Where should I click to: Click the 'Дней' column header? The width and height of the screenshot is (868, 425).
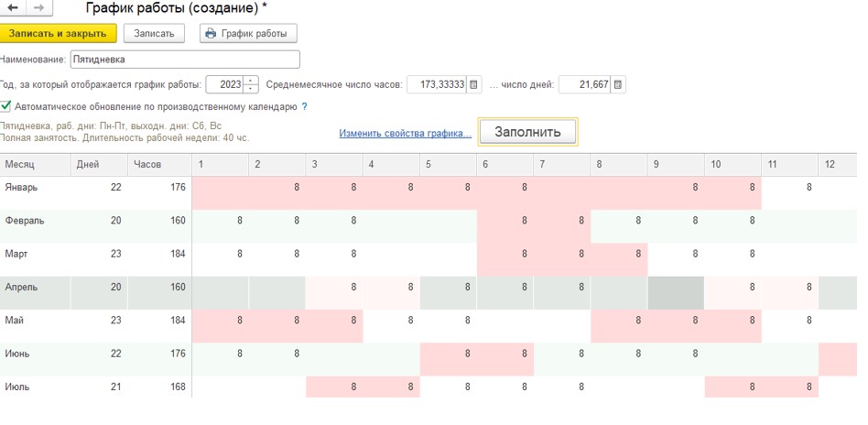coord(100,165)
